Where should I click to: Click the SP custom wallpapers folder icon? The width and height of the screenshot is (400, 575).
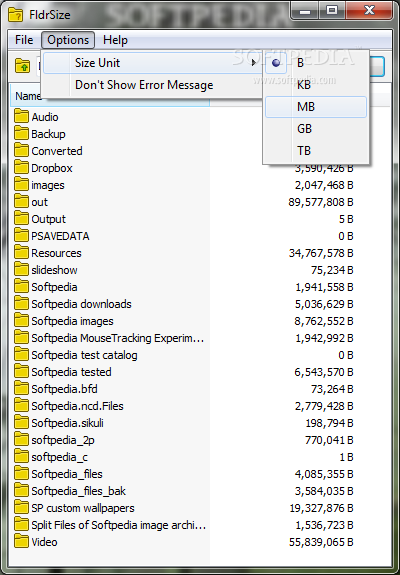click(21, 508)
